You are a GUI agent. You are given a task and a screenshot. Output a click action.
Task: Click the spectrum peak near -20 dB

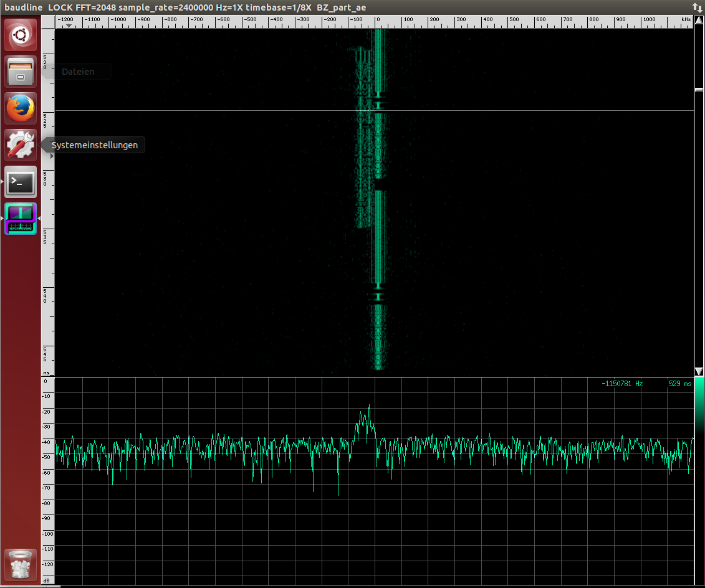[x=369, y=407]
